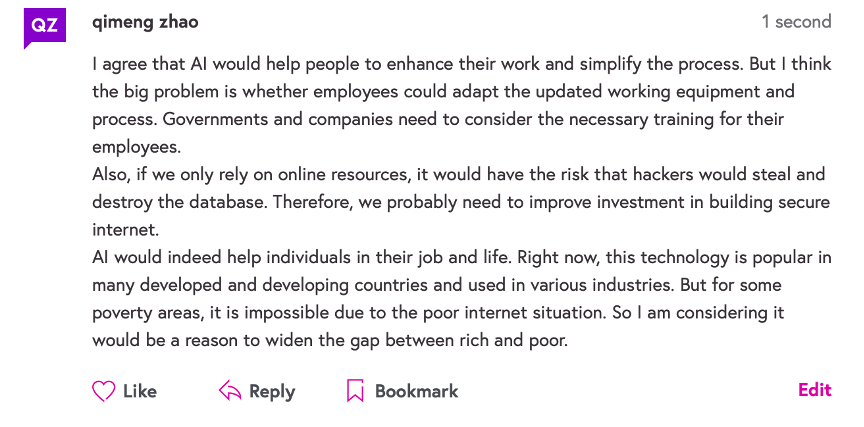
Task: Open author name qimeng zhao
Action: pyautogui.click(x=145, y=22)
